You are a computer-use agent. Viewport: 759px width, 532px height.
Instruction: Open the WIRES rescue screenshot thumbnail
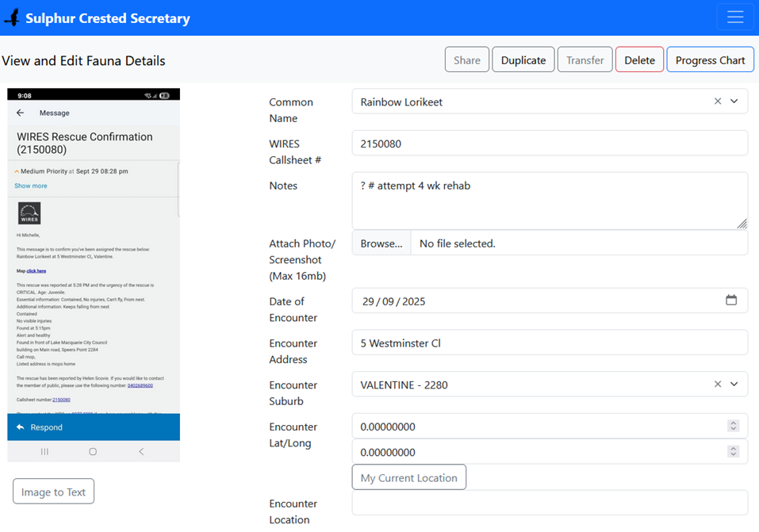tap(94, 275)
